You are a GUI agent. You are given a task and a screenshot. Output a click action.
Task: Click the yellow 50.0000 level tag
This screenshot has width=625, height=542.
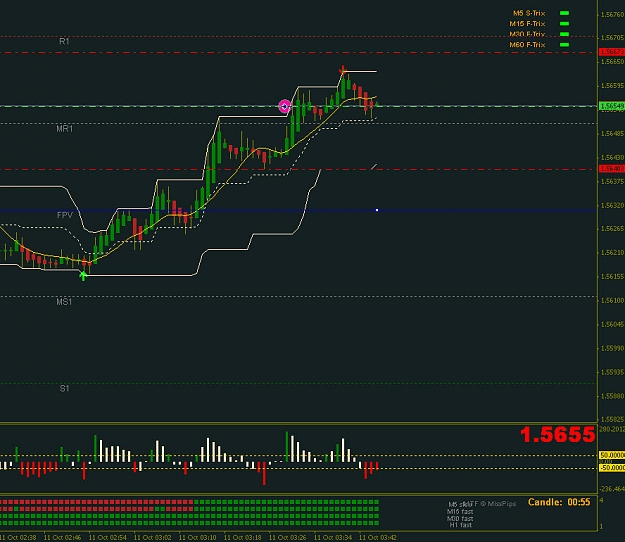click(x=612, y=455)
